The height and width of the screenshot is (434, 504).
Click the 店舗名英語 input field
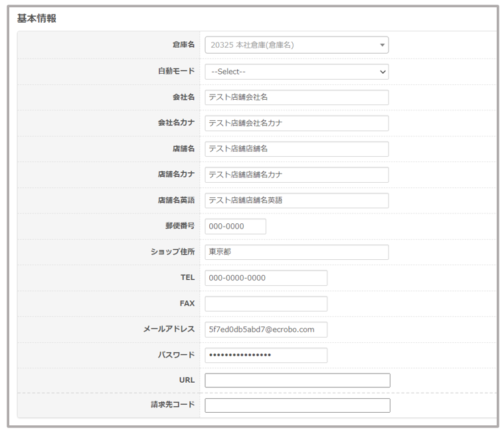pos(297,201)
